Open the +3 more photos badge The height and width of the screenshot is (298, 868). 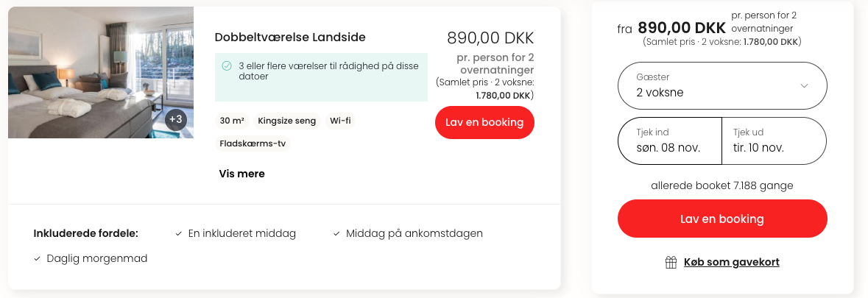click(175, 119)
